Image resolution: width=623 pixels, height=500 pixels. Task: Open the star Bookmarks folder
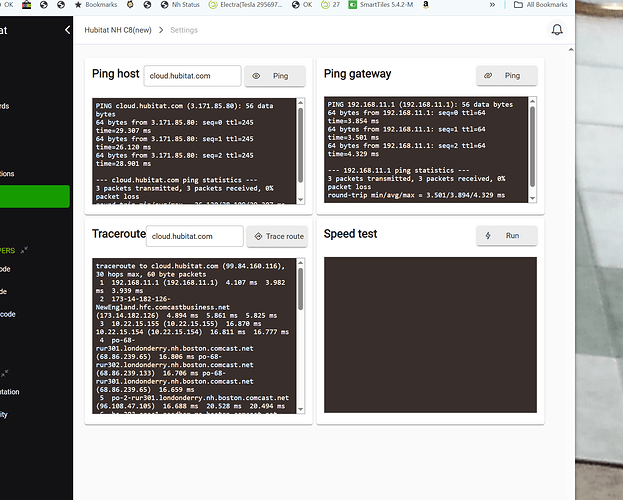click(x=96, y=5)
